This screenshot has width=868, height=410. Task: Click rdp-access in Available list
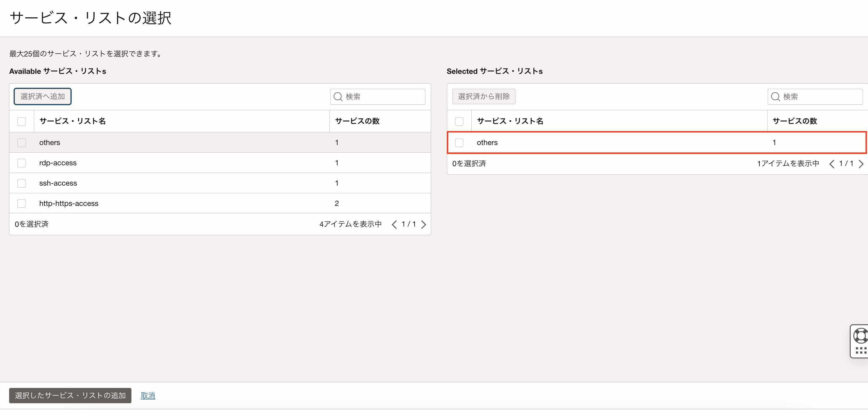click(58, 163)
